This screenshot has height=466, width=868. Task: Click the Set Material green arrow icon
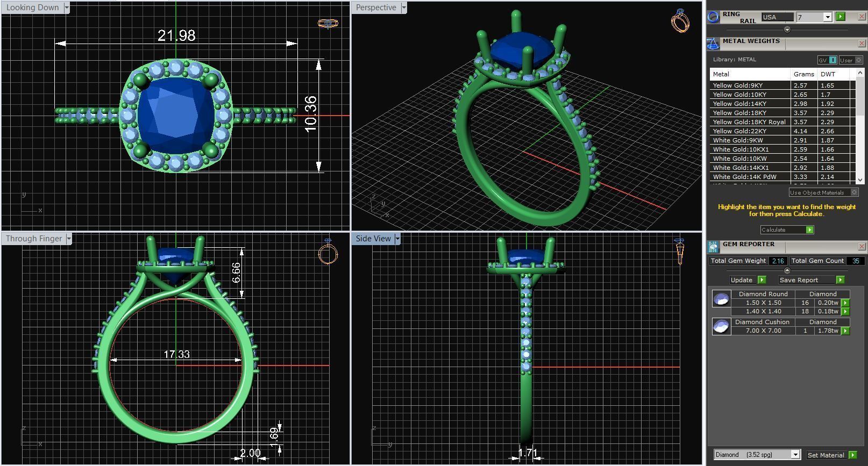(852, 455)
